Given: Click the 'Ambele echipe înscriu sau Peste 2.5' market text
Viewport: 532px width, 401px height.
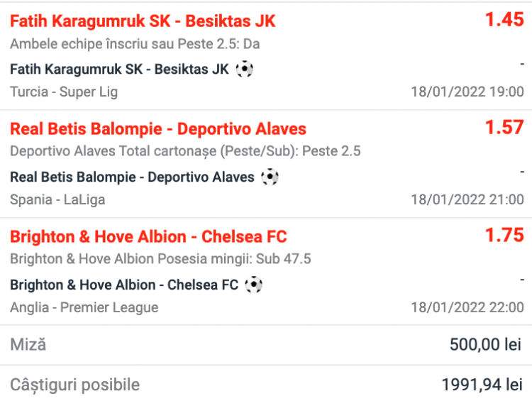Looking at the screenshot, I should click(x=135, y=44).
